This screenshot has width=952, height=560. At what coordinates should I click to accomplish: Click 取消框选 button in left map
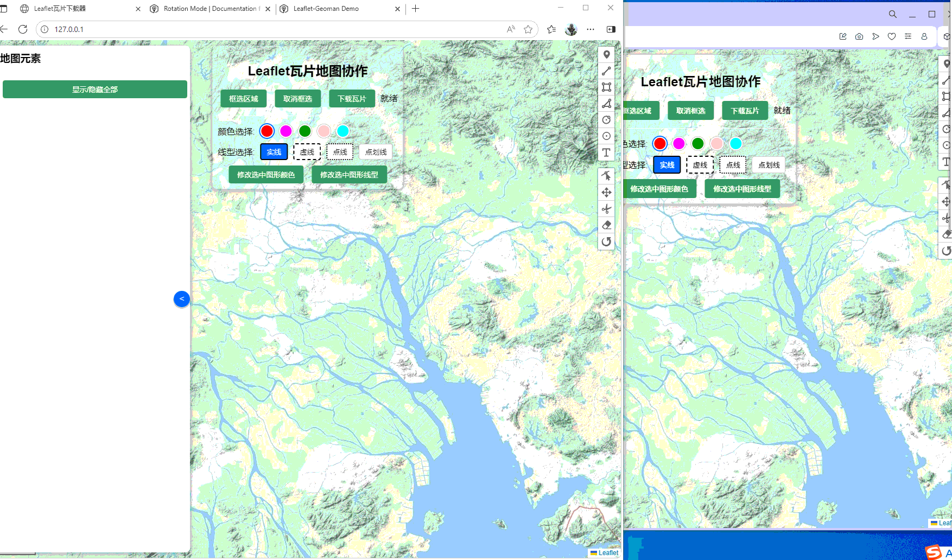coord(297,99)
